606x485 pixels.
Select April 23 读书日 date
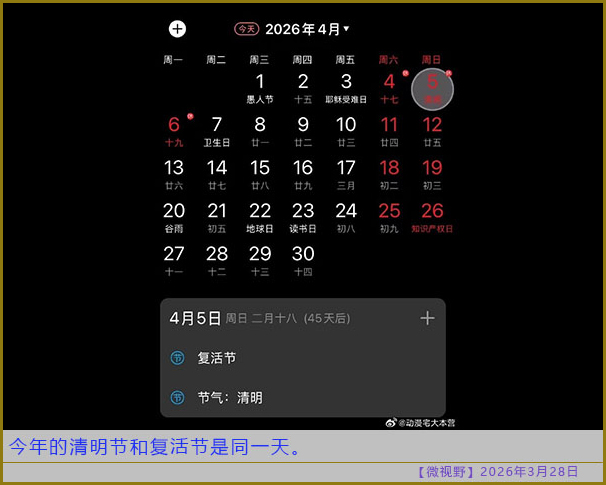click(x=303, y=216)
